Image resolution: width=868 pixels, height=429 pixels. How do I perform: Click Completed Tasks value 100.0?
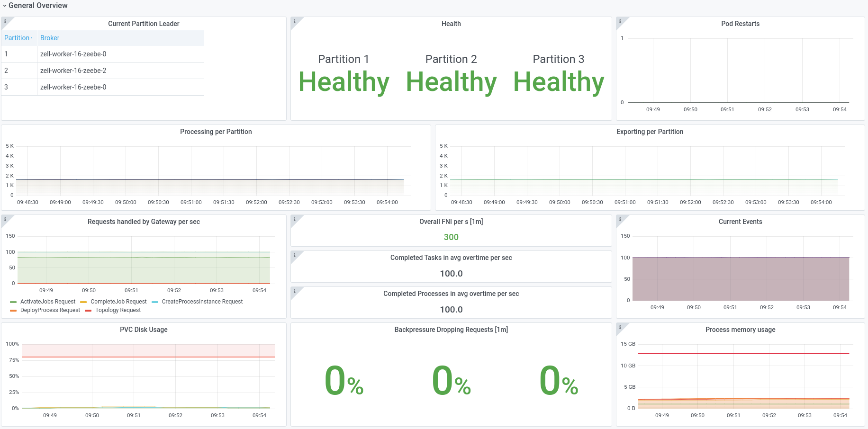451,274
